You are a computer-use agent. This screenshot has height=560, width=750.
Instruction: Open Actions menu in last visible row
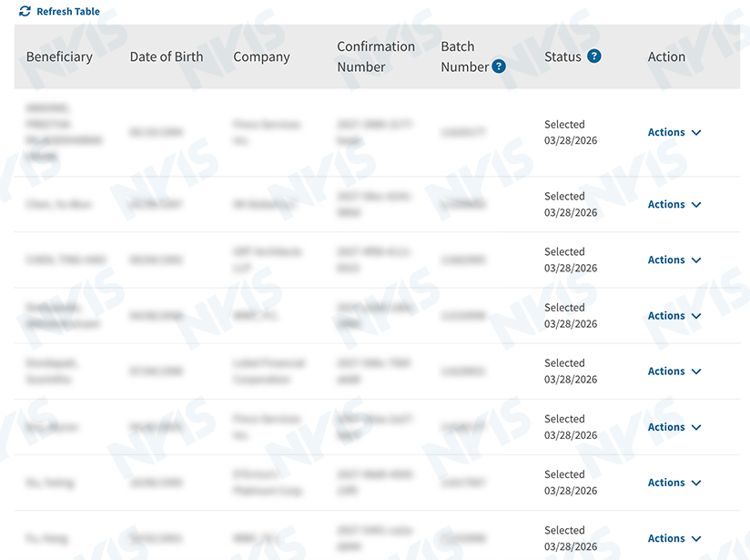click(x=674, y=538)
